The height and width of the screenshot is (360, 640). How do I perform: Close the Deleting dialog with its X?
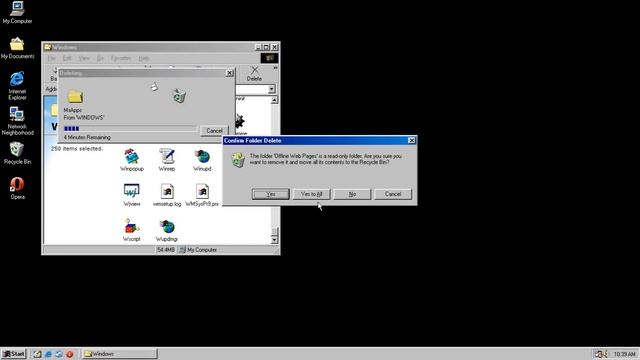[230, 73]
